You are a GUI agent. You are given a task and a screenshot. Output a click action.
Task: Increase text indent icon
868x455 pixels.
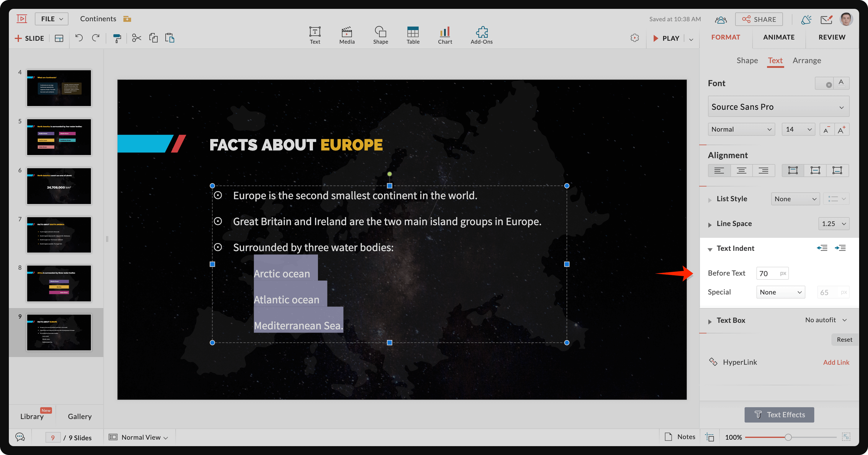click(x=840, y=248)
